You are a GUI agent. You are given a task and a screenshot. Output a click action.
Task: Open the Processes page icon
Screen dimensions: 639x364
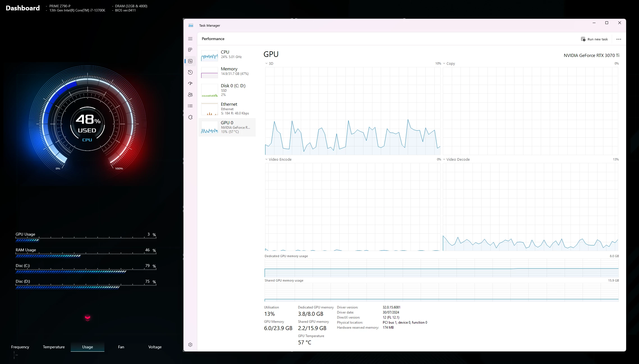[190, 50]
